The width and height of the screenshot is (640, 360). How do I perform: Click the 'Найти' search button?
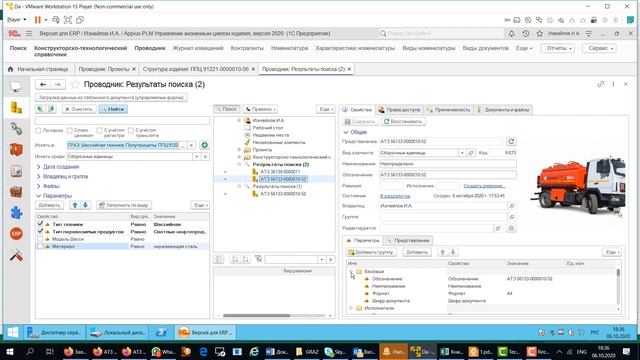click(x=113, y=109)
